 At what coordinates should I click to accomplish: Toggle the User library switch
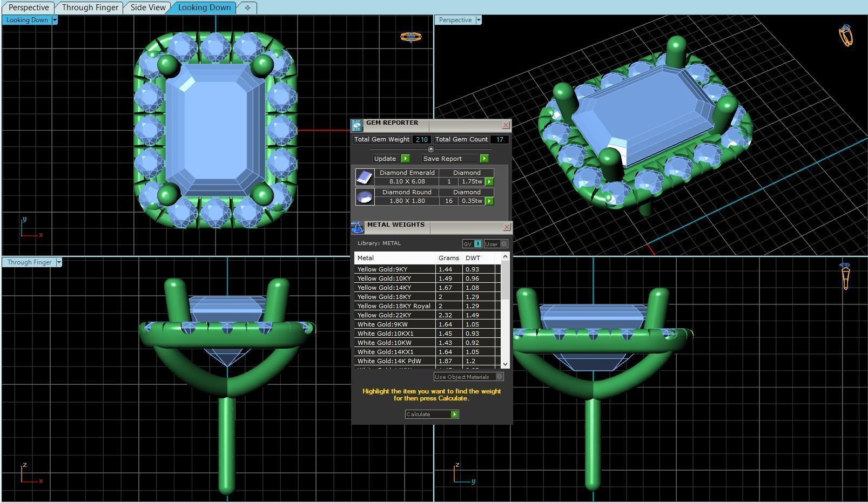[x=496, y=244]
